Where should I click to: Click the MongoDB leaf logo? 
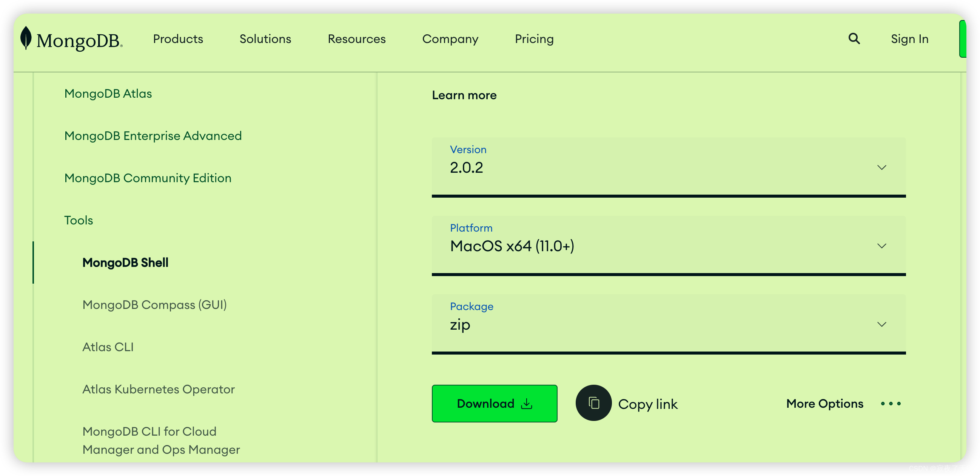click(x=26, y=38)
